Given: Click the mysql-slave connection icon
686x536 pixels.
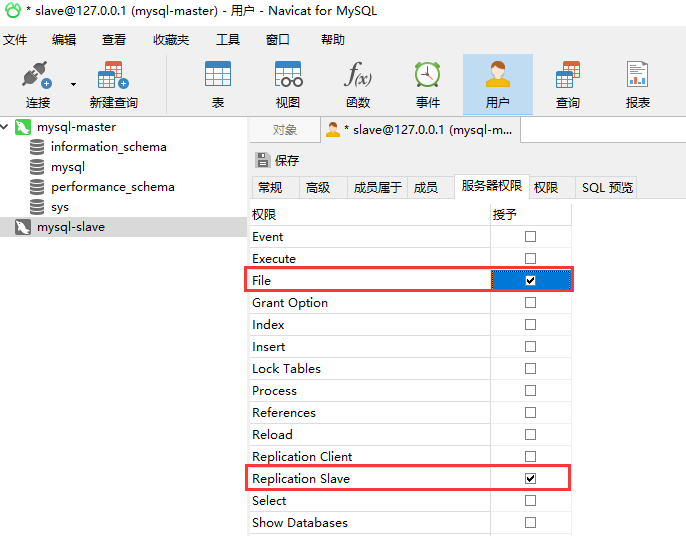Looking at the screenshot, I should pyautogui.click(x=23, y=227).
